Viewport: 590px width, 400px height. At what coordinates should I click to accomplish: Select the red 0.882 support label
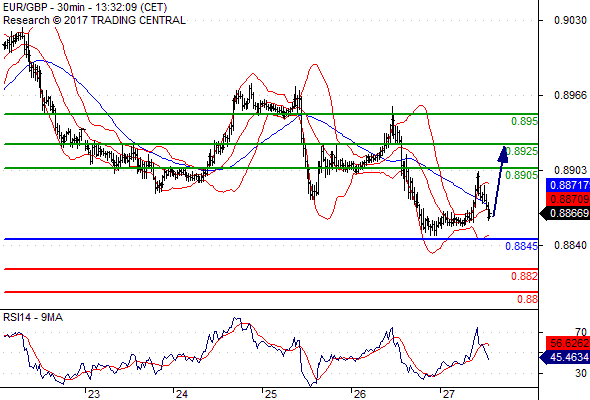524,276
